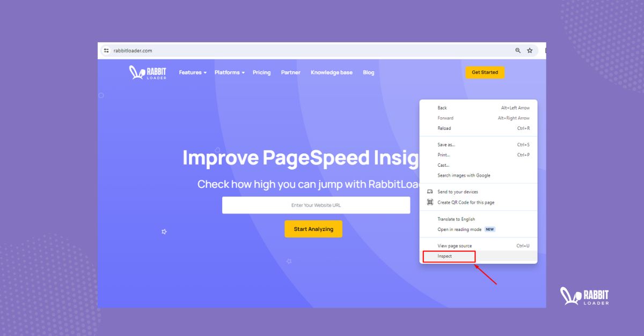The image size is (644, 336).
Task: Open the zoom magnifier icon in address bar
Action: pos(517,50)
